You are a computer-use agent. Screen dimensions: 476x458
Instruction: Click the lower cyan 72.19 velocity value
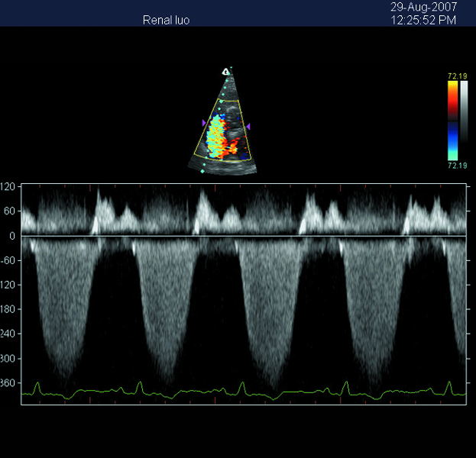pyautogui.click(x=458, y=165)
